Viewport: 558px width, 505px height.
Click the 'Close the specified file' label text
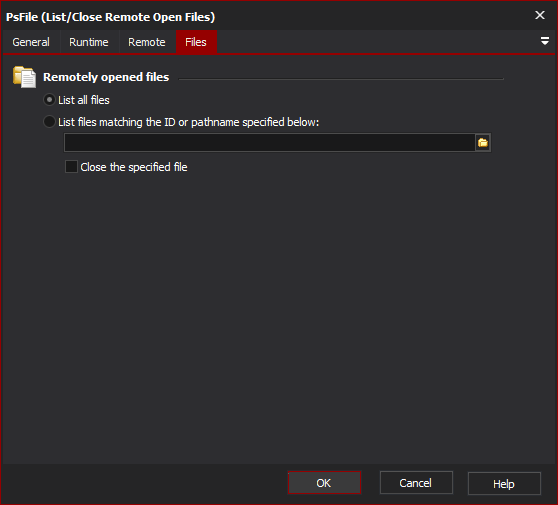pos(134,167)
